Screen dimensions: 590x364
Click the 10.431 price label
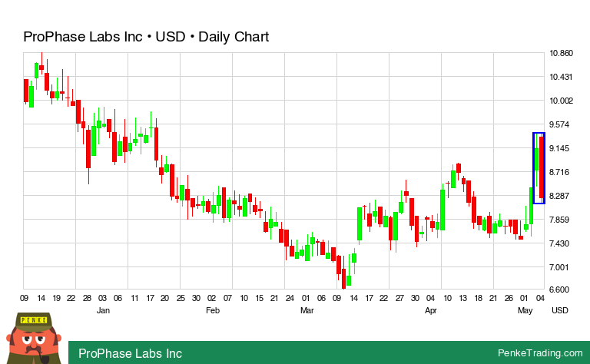pyautogui.click(x=561, y=77)
